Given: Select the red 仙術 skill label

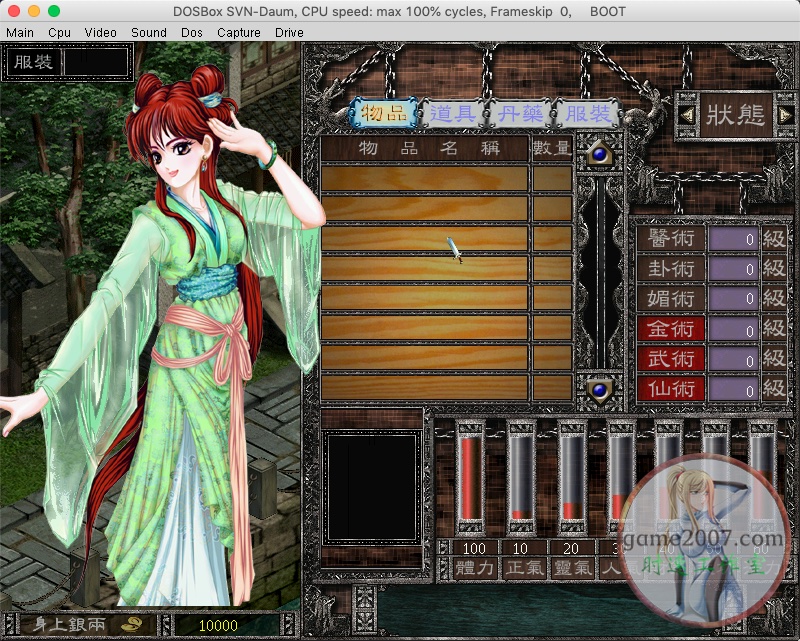Looking at the screenshot, I should [670, 389].
